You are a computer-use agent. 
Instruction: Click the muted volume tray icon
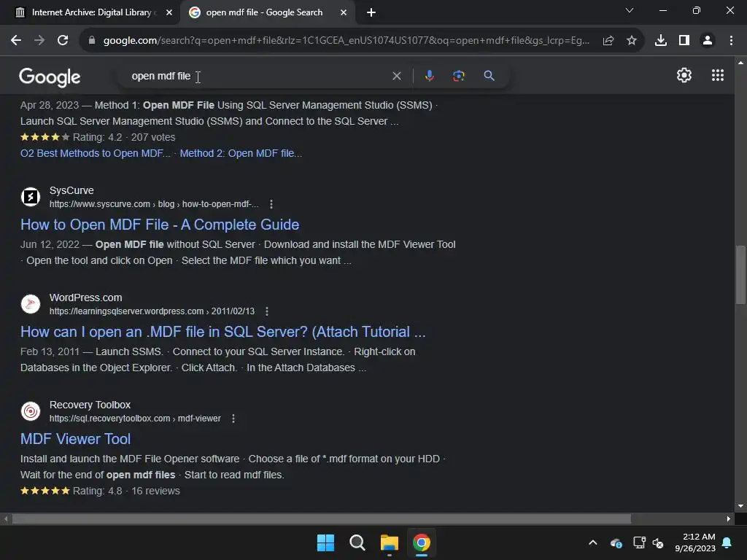[x=658, y=542]
